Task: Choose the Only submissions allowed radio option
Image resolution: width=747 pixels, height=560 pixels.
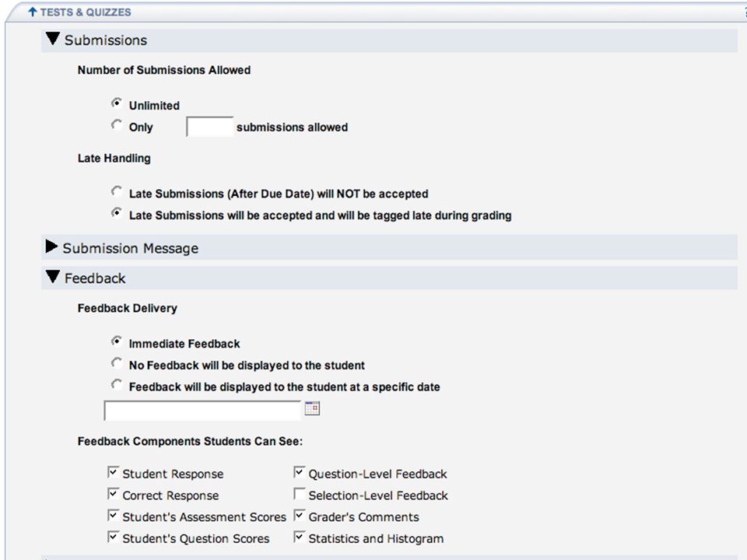Action: (x=116, y=124)
